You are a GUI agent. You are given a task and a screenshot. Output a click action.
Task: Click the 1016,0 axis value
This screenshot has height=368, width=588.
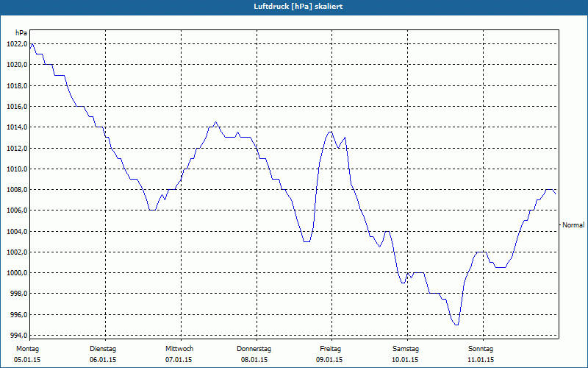[x=17, y=106]
